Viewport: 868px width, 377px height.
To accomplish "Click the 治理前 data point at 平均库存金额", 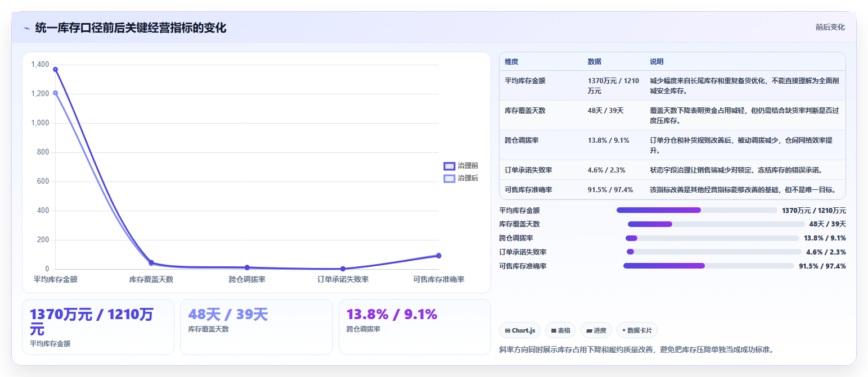I will click(x=55, y=69).
